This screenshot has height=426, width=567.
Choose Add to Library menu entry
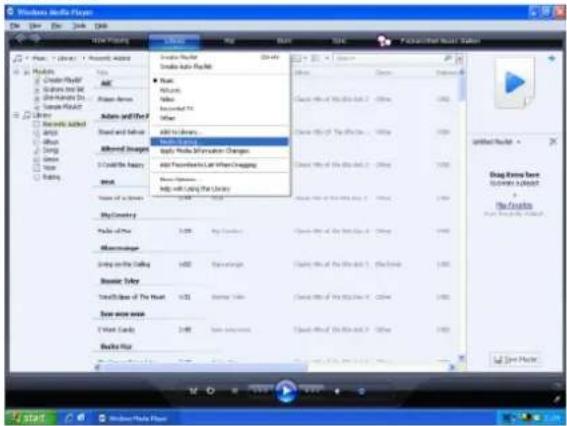coord(220,132)
